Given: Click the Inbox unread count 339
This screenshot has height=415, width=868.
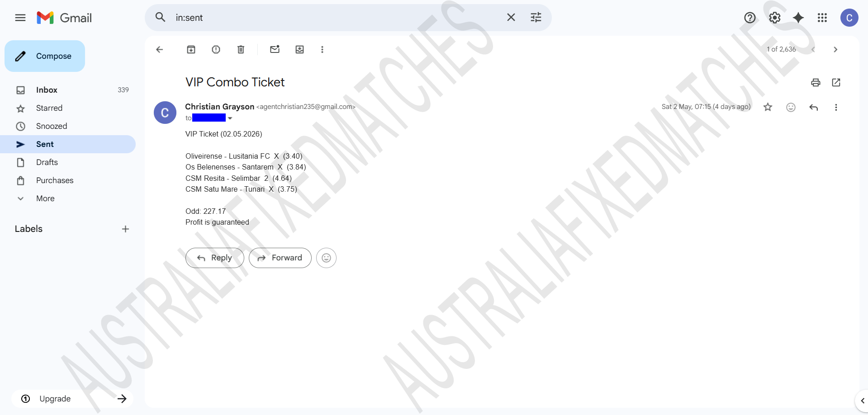Looking at the screenshot, I should click(x=123, y=90).
